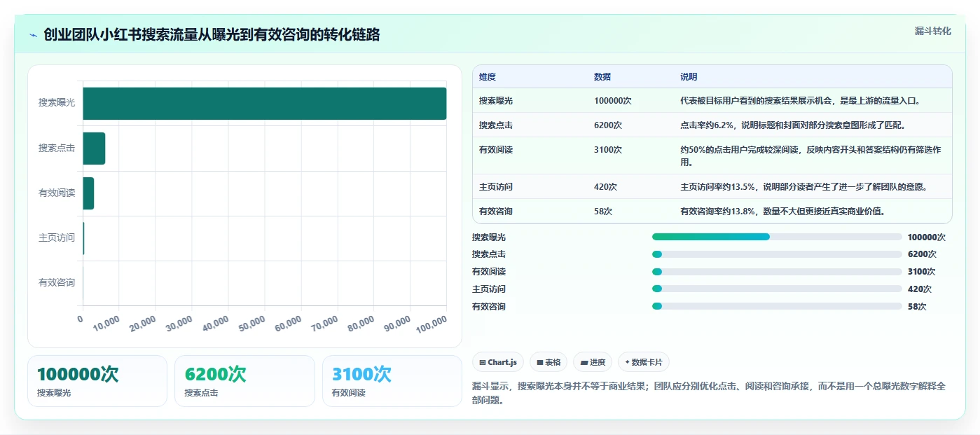Click the 主页访问 progress bar
This screenshot has width=980, height=435.
coord(777,289)
